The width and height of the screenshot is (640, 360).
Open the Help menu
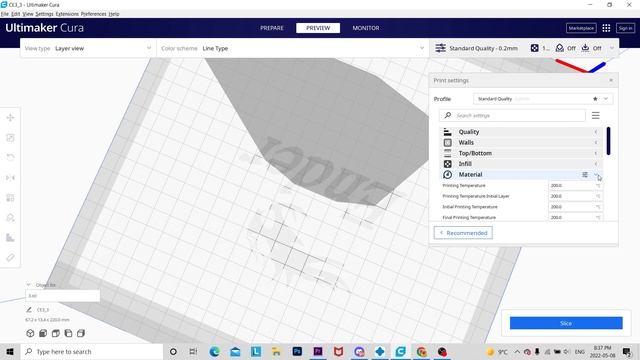point(114,14)
